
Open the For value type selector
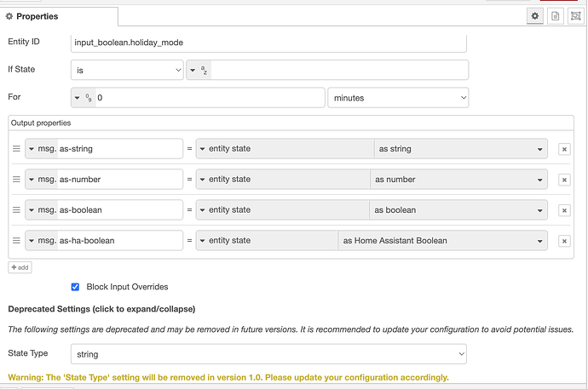[x=84, y=98]
